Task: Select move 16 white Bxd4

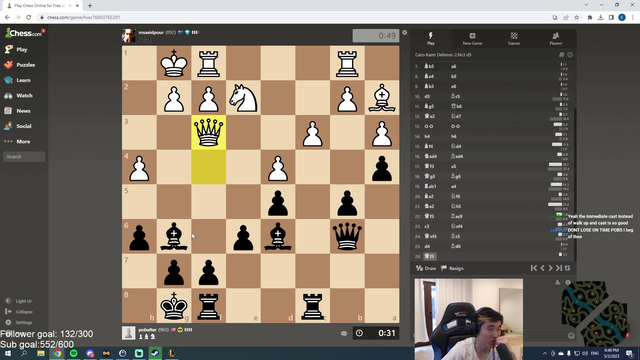Action: (x=431, y=156)
